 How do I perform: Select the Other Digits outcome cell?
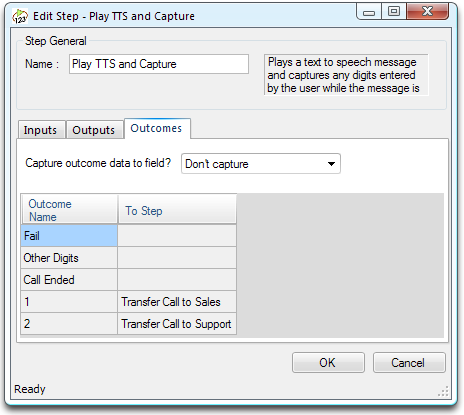(x=69, y=258)
